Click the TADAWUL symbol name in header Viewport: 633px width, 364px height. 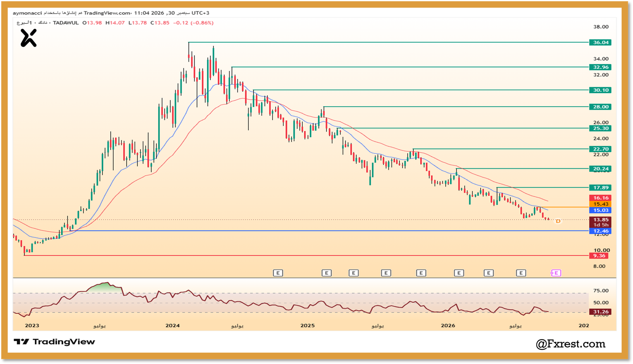point(66,23)
